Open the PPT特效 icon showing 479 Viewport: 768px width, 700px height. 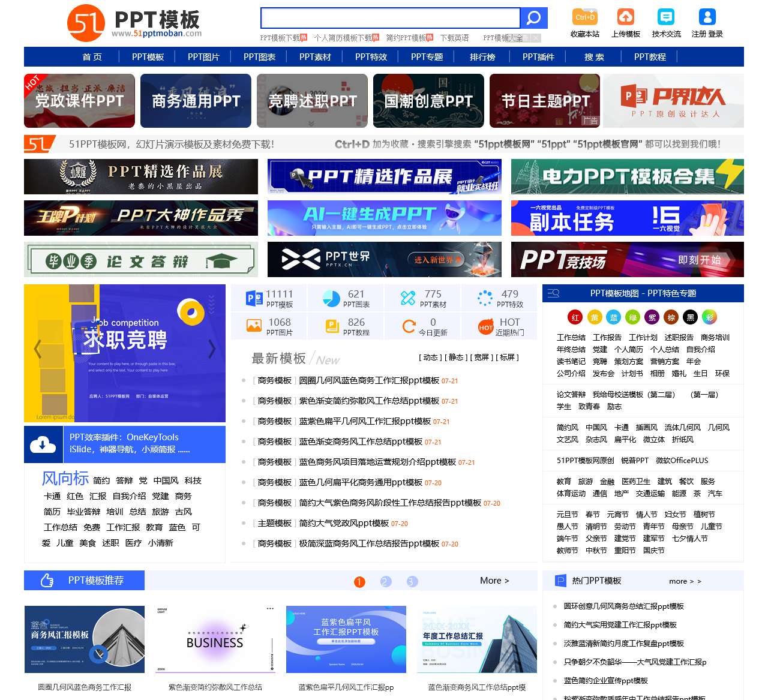click(x=485, y=298)
